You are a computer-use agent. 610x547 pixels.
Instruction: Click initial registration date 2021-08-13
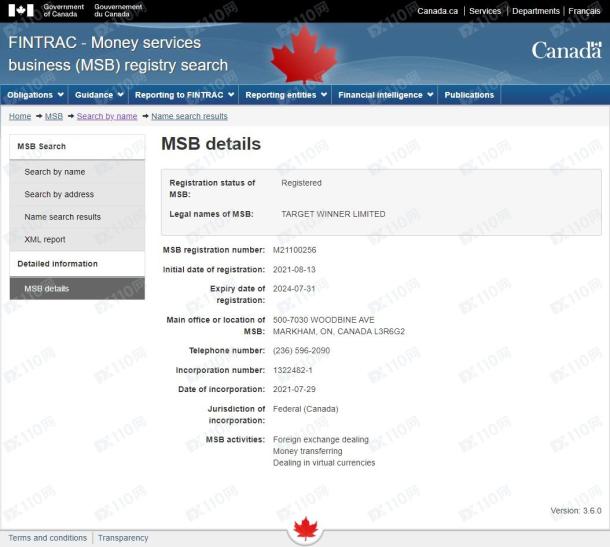294,269
